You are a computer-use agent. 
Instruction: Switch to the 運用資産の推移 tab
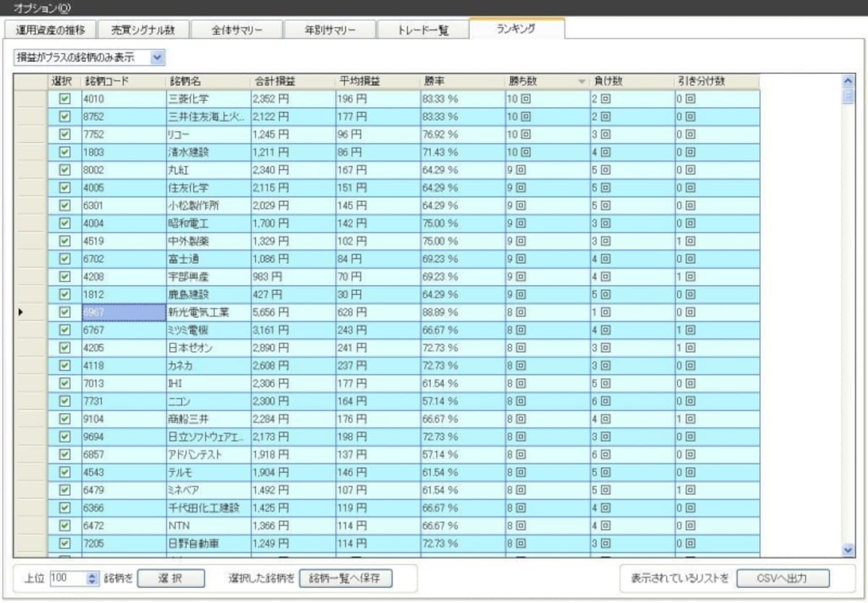(x=50, y=30)
